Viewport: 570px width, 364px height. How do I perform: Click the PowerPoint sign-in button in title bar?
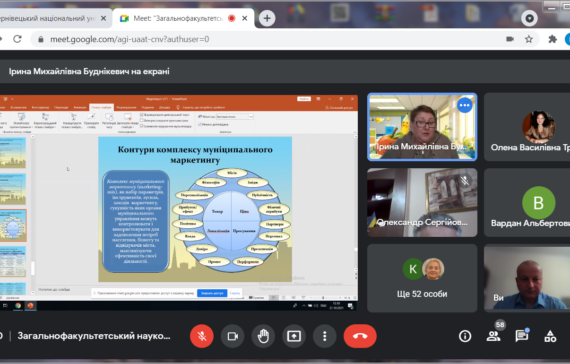click(x=304, y=99)
